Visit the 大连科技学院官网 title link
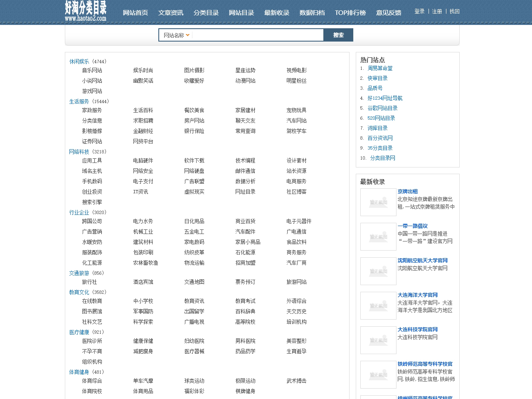 coord(417,330)
